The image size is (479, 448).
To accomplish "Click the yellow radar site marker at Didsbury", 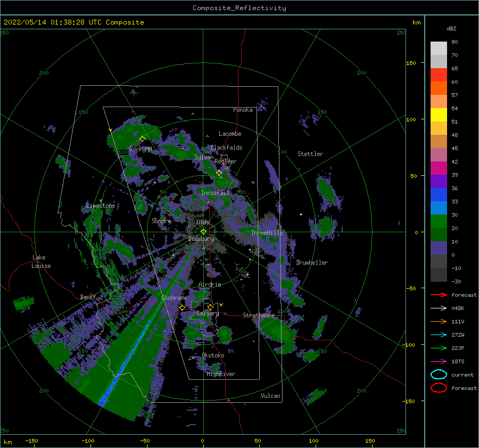I will [x=203, y=232].
